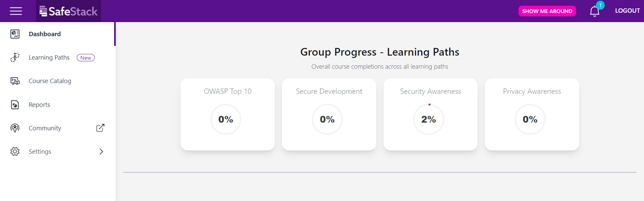Click the Security Awareness 2% progress ring
The height and width of the screenshot is (201, 644).
[x=429, y=119]
